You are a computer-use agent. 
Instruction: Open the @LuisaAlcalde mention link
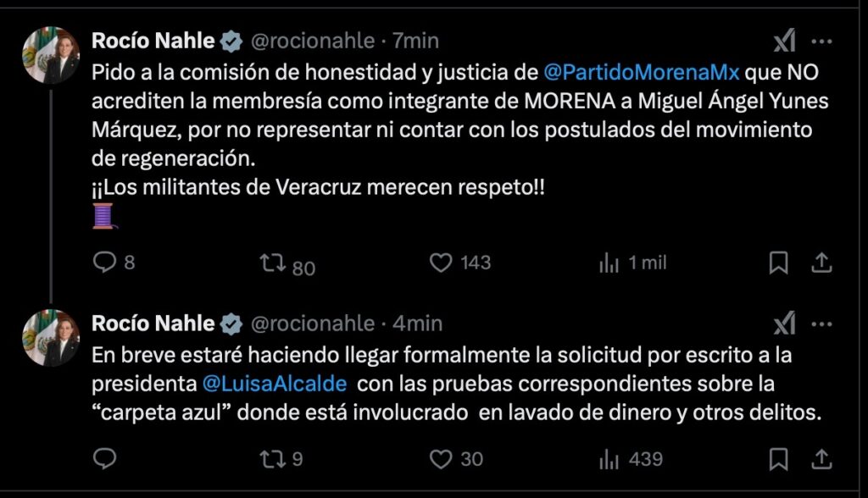275,384
